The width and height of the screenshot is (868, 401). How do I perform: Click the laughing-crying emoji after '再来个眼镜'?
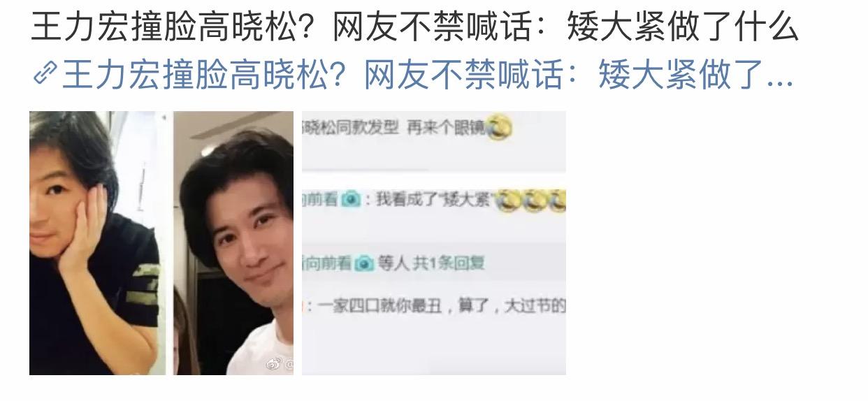(x=498, y=128)
